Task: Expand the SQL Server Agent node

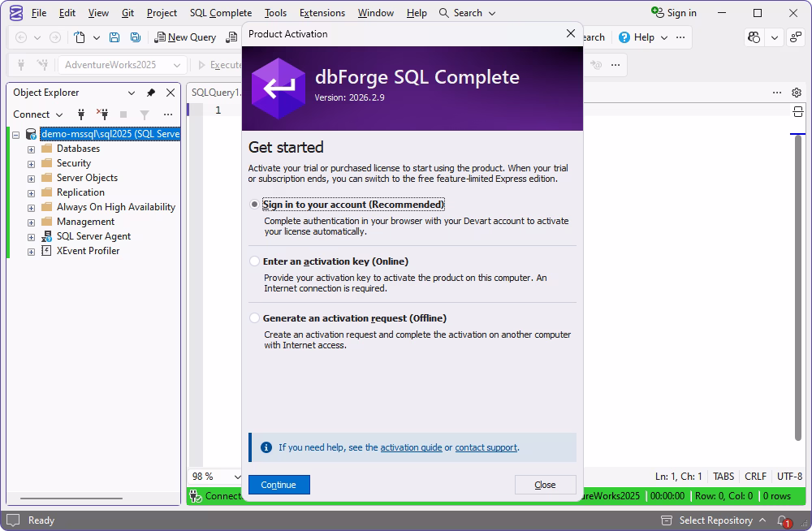Action: pos(31,237)
